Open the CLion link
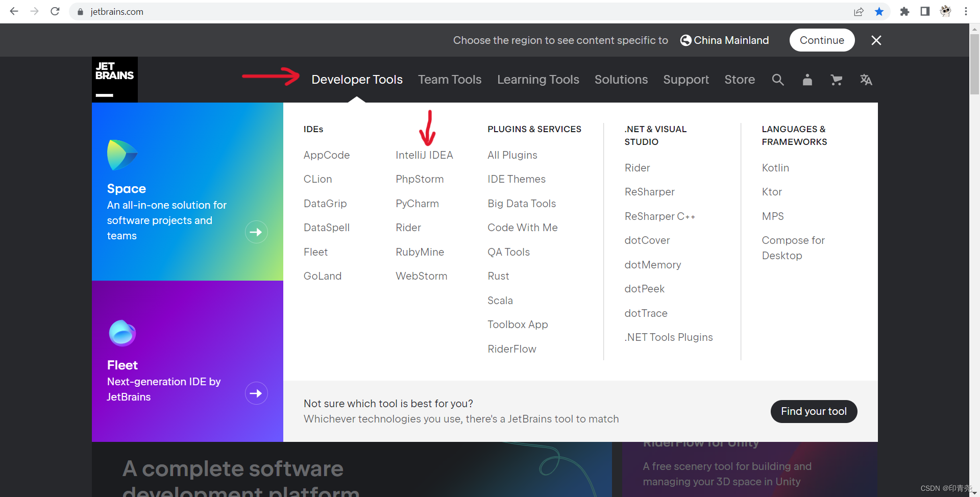 click(317, 179)
